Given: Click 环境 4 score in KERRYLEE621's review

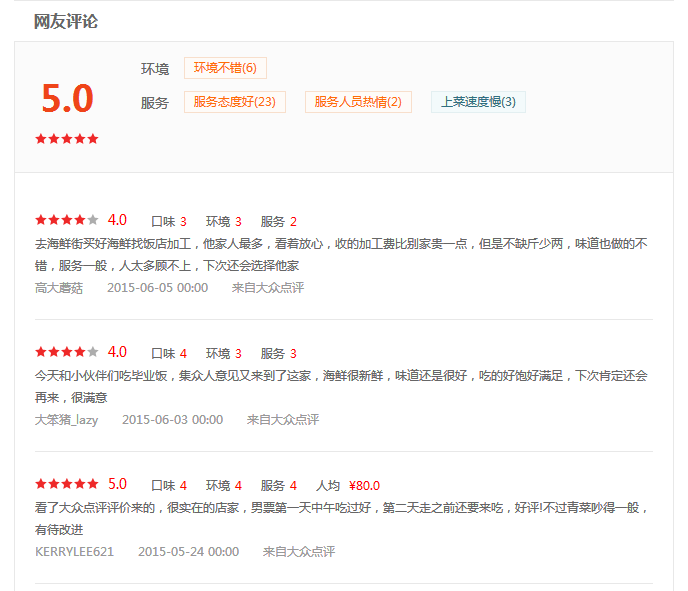Looking at the screenshot, I should [x=224, y=486].
